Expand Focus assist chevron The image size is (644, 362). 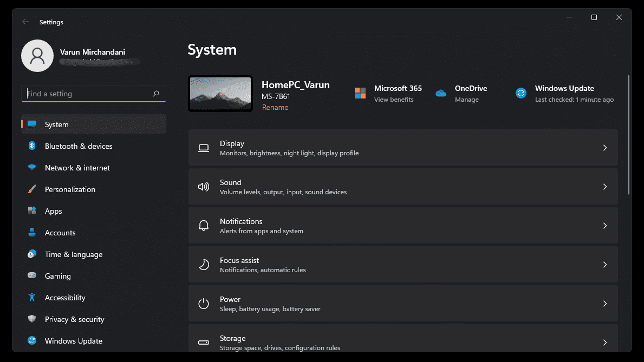[x=605, y=265]
